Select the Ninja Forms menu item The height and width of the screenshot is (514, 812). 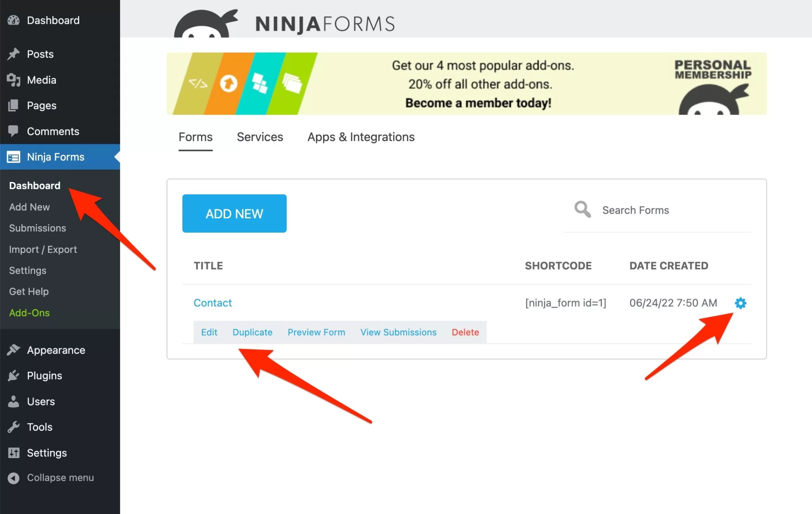(x=60, y=157)
